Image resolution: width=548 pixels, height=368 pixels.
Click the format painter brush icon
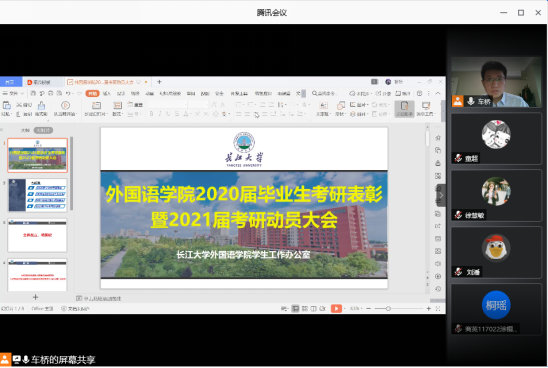[x=41, y=106]
